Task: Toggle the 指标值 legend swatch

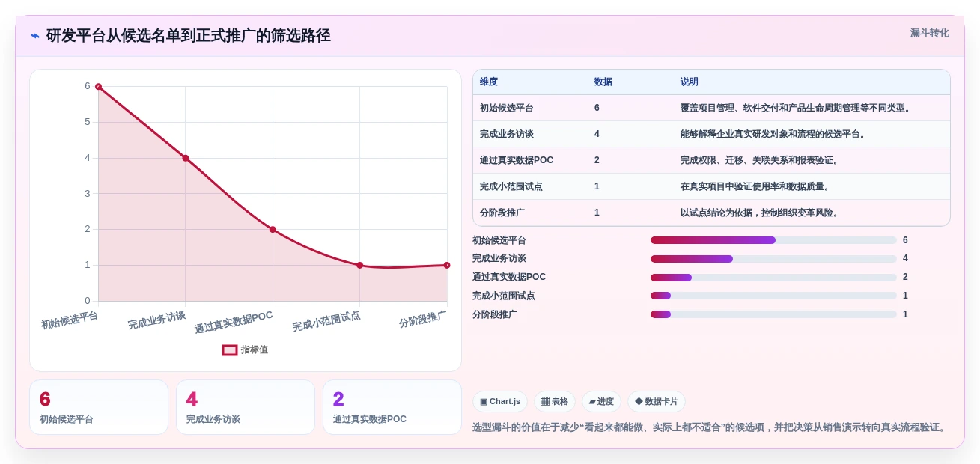Action: click(x=230, y=349)
